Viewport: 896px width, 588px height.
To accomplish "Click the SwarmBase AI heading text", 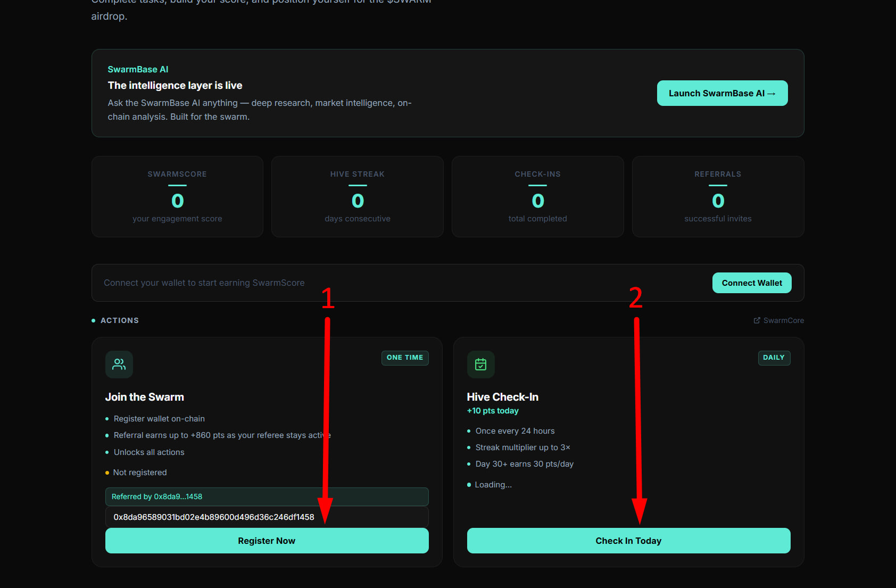I will pos(138,69).
